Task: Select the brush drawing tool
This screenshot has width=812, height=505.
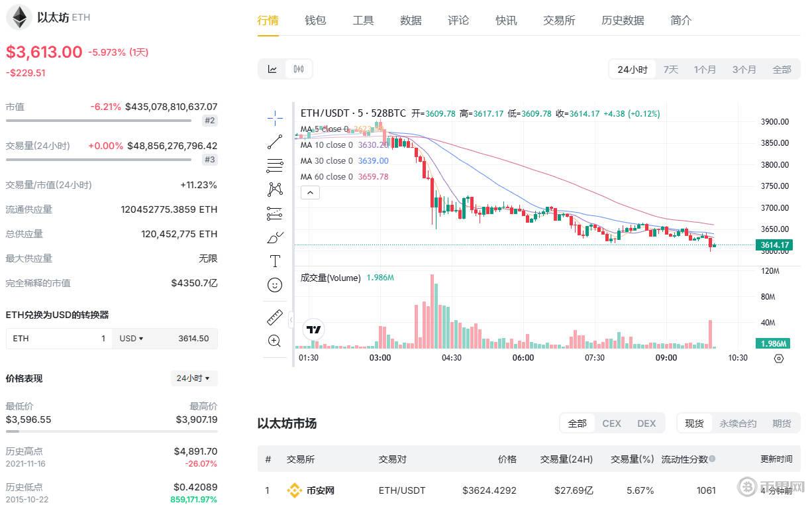Action: 275,237
